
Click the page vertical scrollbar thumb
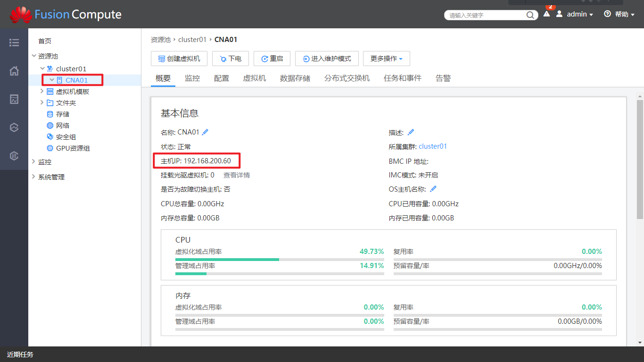640,160
